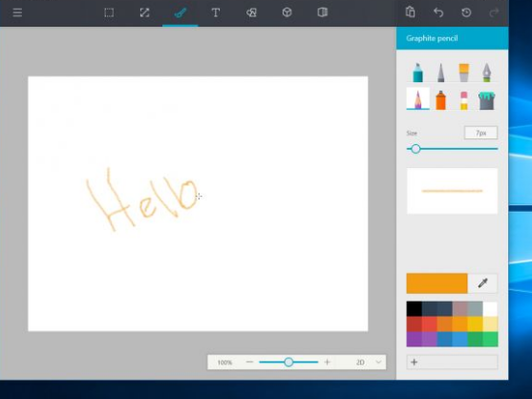Select the Watercolor nib pen brush

coord(487,73)
